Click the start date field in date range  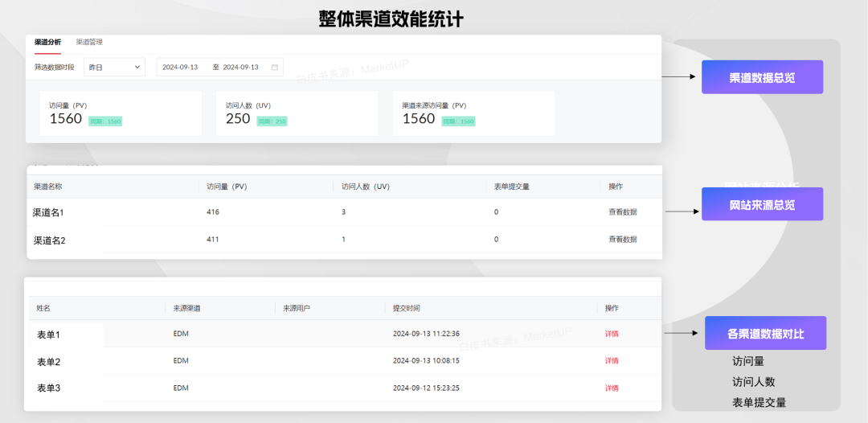coord(180,68)
